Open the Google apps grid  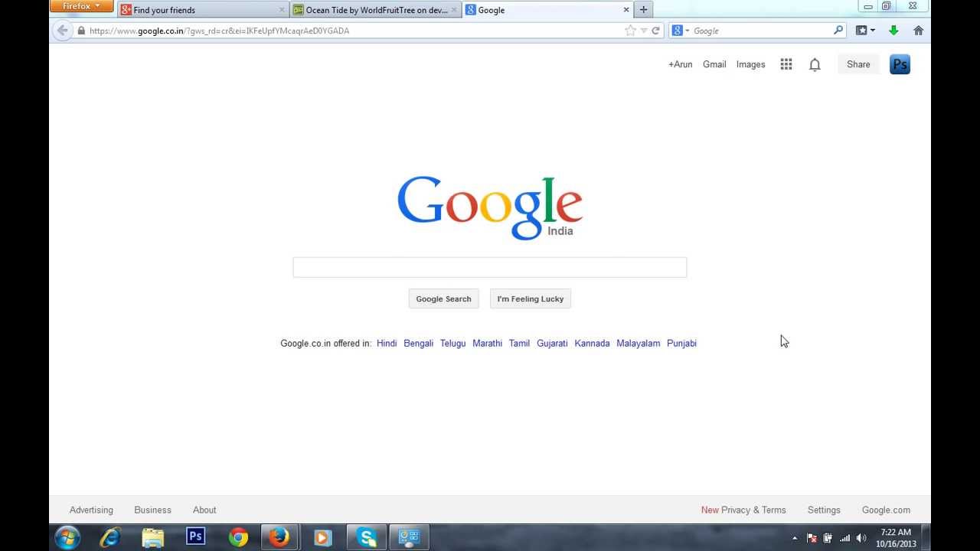click(x=786, y=64)
